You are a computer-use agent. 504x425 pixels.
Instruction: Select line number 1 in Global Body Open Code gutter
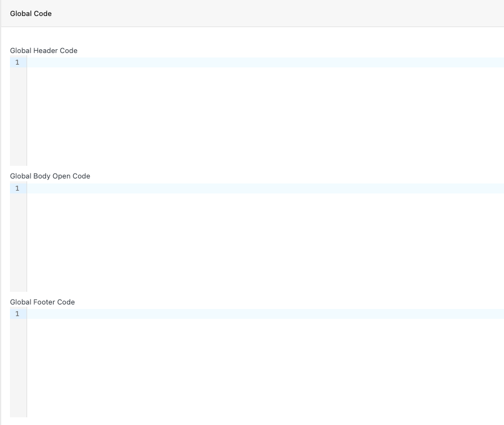coord(17,188)
